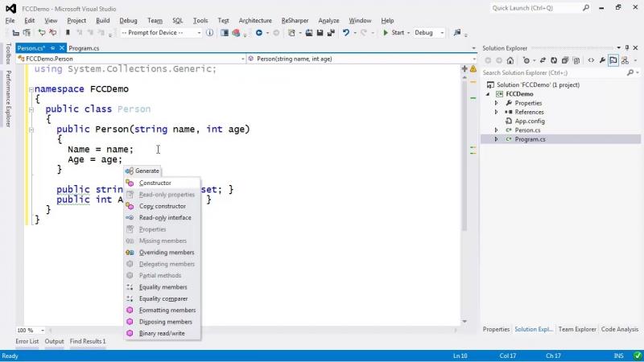Toggle auto-hide pin of Solution Explorer

[627, 48]
